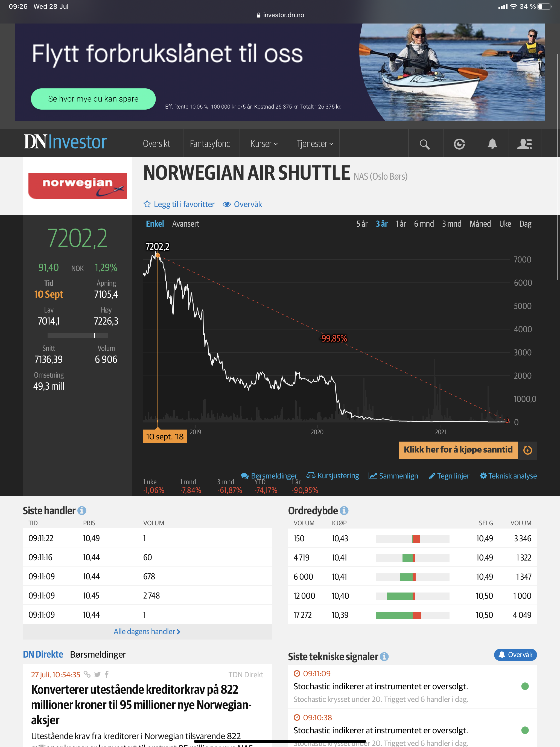Share news on Facebook icon
This screenshot has height=747, width=560.
click(106, 674)
